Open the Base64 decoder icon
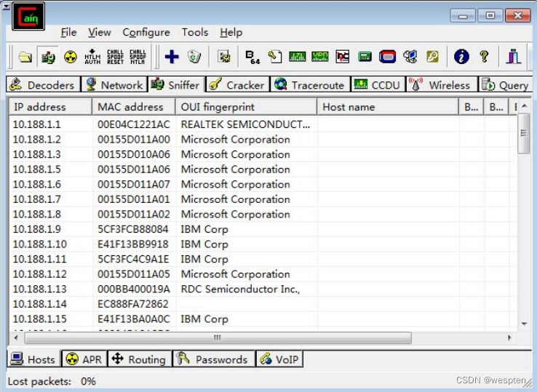Viewport: 537px width, 392px height. coord(252,57)
